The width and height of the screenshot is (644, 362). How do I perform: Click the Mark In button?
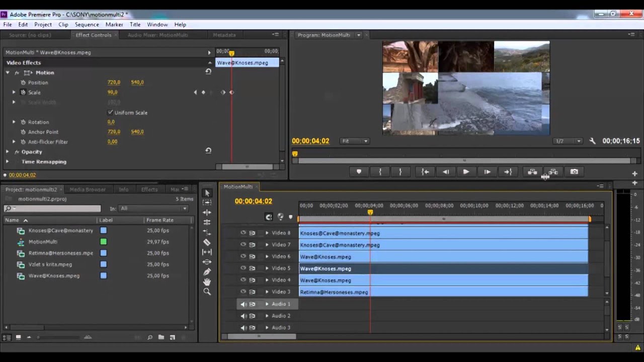click(x=380, y=172)
